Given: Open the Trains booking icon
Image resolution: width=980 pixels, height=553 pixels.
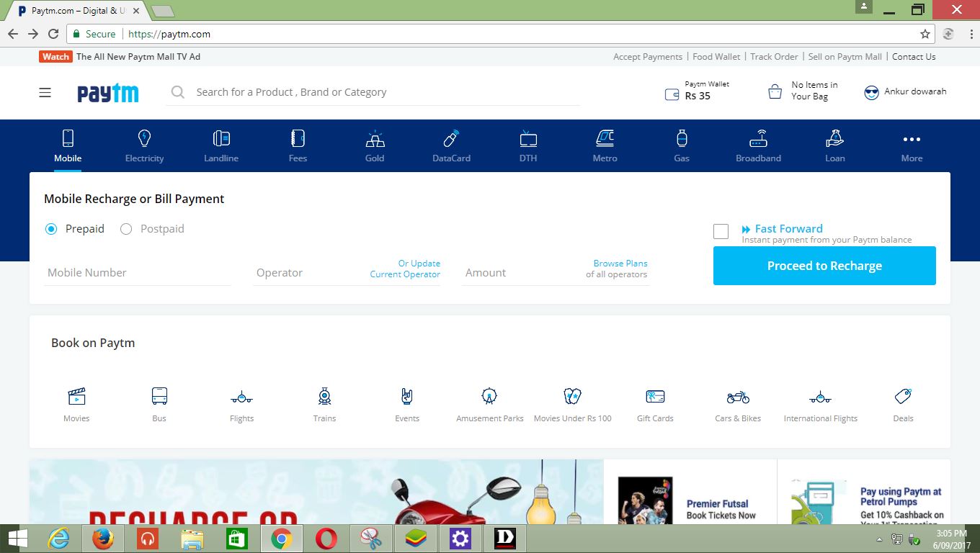Looking at the screenshot, I should 324,396.
